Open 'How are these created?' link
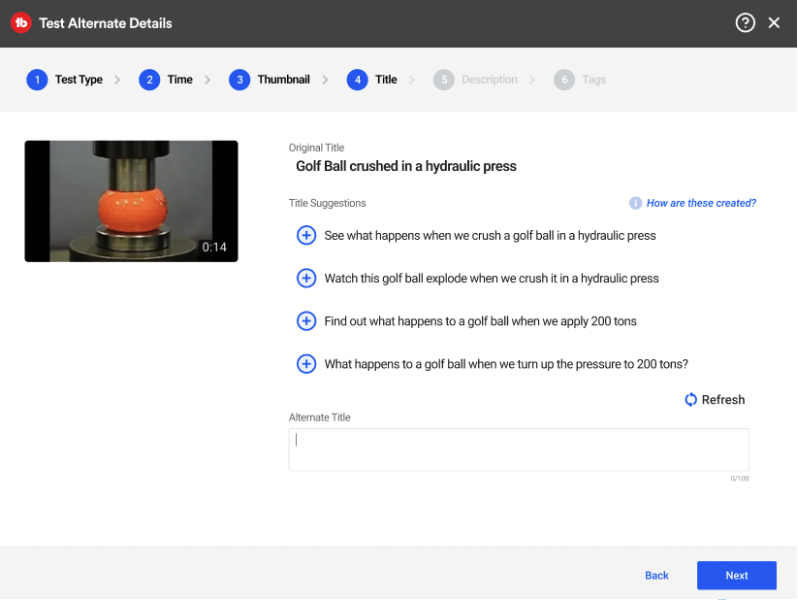The image size is (798, 600). [701, 203]
